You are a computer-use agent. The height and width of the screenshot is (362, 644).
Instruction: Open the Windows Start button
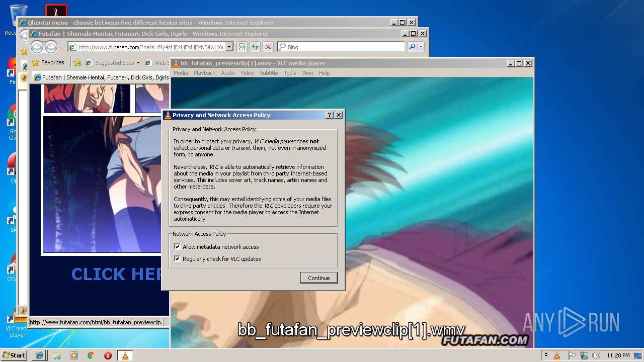(14, 355)
